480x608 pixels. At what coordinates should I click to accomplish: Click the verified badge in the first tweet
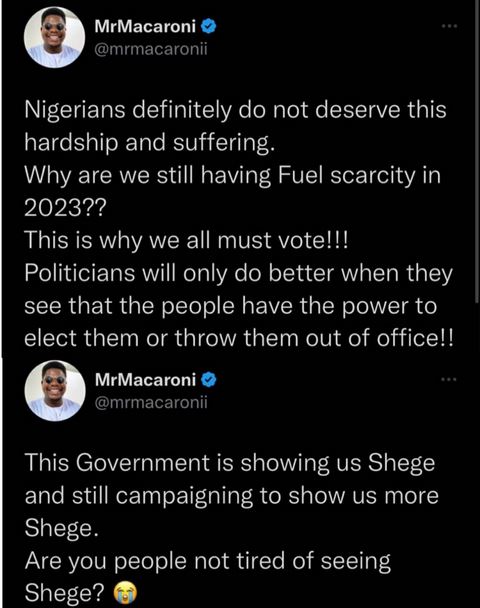tap(209, 27)
